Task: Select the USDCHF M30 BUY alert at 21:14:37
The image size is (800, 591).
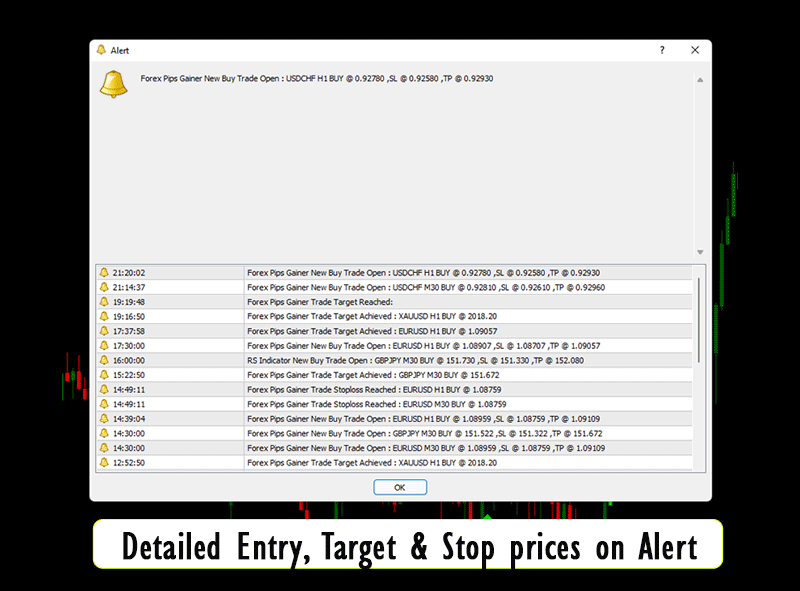Action: tap(422, 287)
